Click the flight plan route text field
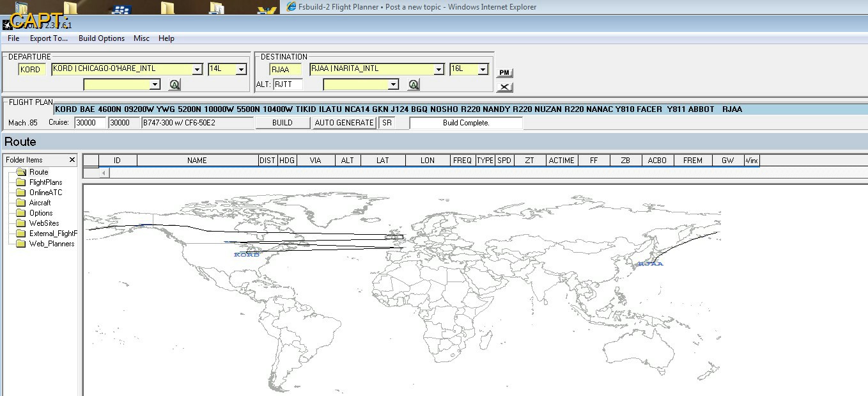868x396 pixels. pos(460,109)
